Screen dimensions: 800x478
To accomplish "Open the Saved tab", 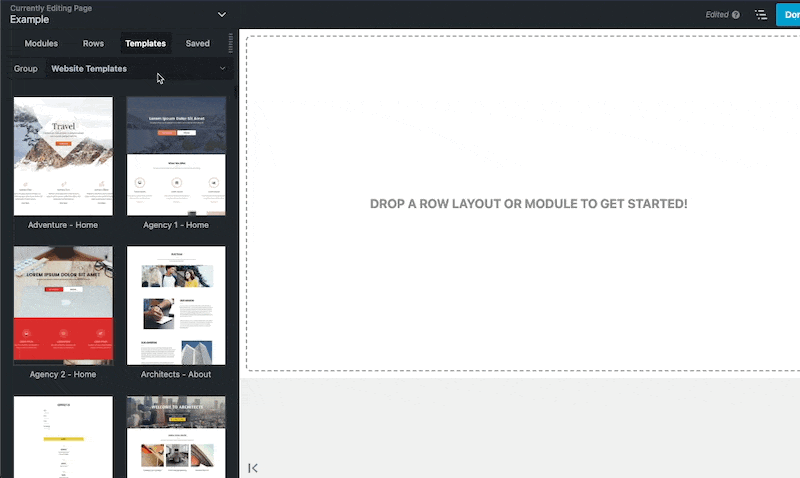I will tap(197, 43).
